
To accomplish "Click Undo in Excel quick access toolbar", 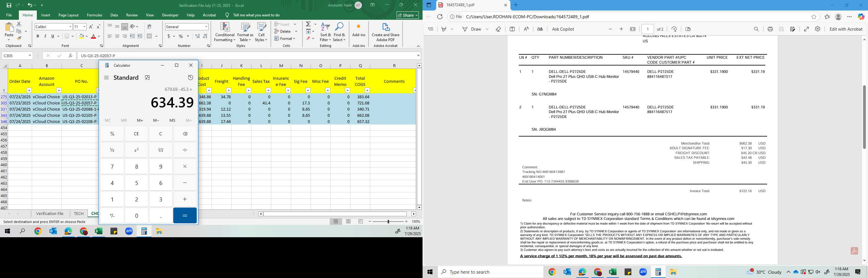I will click(30, 5).
